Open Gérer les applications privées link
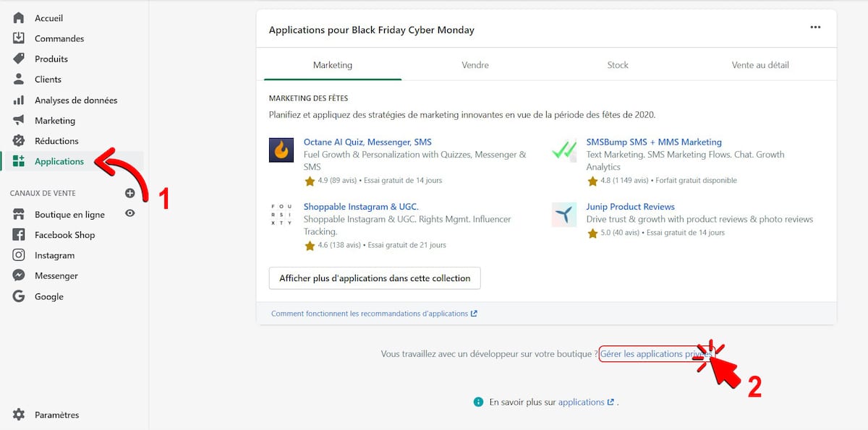The height and width of the screenshot is (430, 868). pyautogui.click(x=655, y=354)
